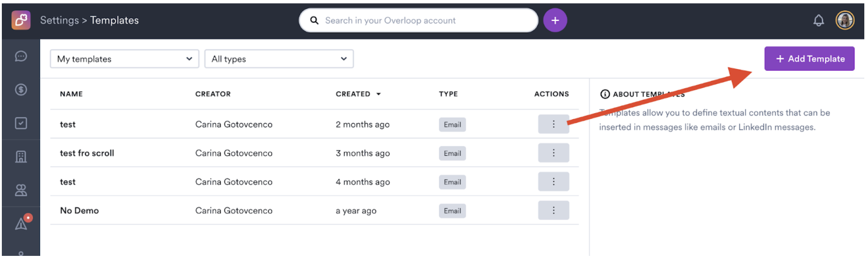Viewport: 868px width, 266px height.
Task: Open campaigns icon with red badge
Action: click(22, 223)
